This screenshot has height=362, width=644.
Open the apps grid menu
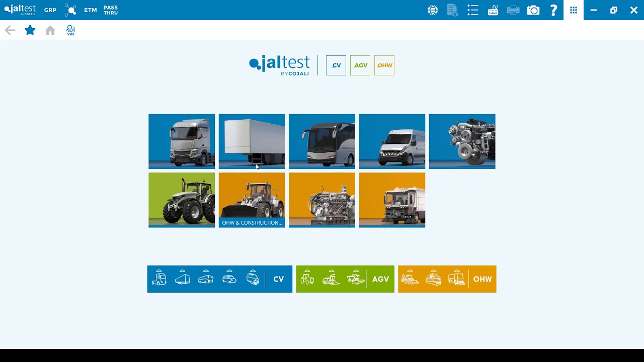(x=574, y=10)
